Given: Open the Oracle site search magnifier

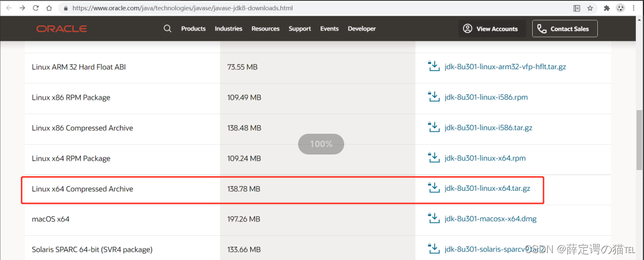Looking at the screenshot, I should (167, 28).
